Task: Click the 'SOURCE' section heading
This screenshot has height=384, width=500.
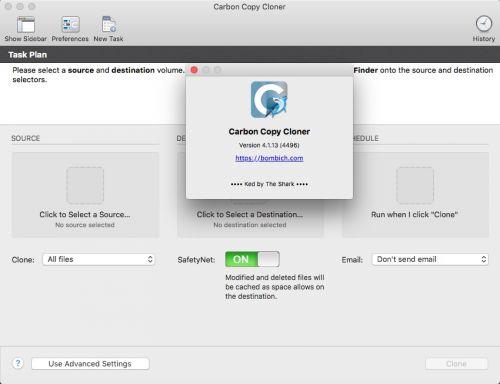Action: 26,138
